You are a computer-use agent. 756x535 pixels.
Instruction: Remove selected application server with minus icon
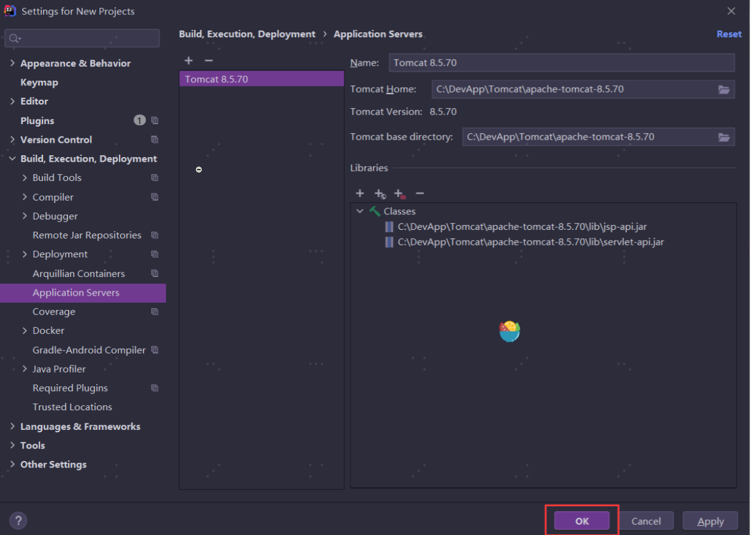click(208, 60)
